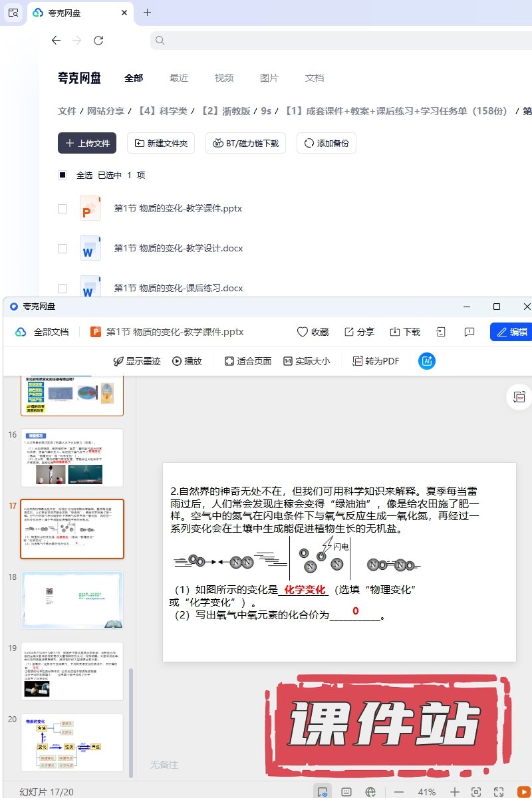Select slide 20 thumbnail in panel

72,742
